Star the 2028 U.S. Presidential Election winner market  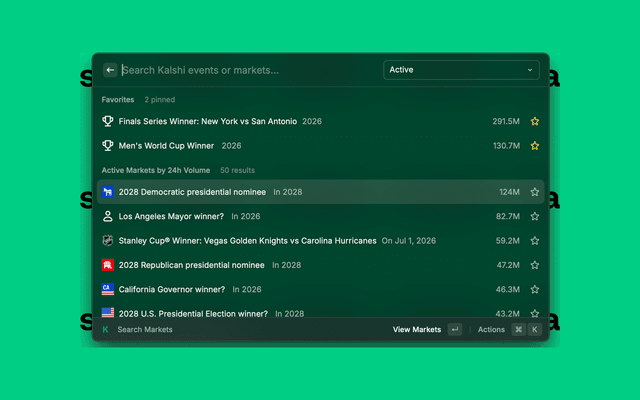[535, 313]
